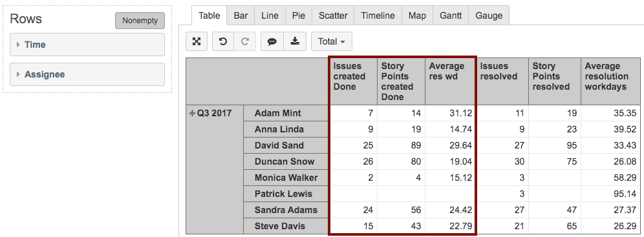Expand the Assignee dimension
Screen dimensions: 644x237
pos(87,75)
